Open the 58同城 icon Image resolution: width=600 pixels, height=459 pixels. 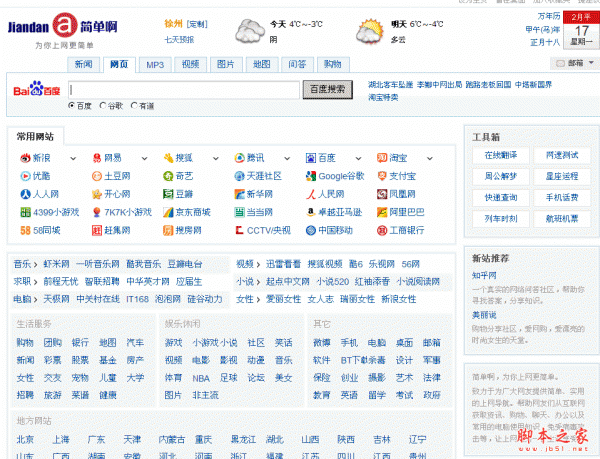(x=25, y=230)
